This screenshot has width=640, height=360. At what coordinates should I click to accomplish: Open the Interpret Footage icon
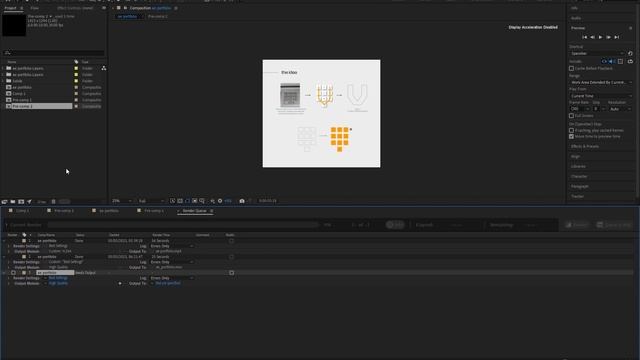click(4, 202)
